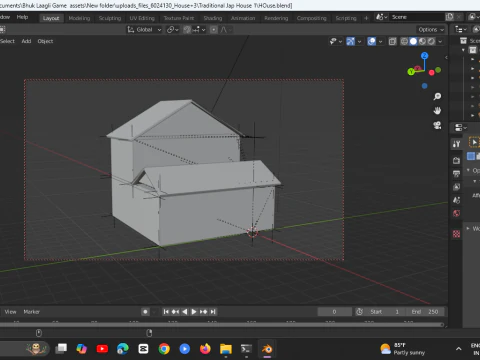Click the current frame field showing 0
Image resolution: width=480 pixels, height=360 pixels.
334,312
